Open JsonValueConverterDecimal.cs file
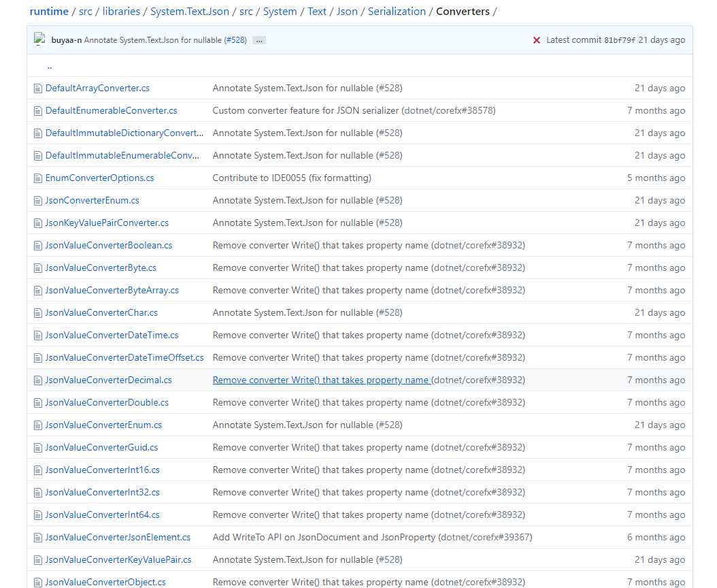 point(109,380)
